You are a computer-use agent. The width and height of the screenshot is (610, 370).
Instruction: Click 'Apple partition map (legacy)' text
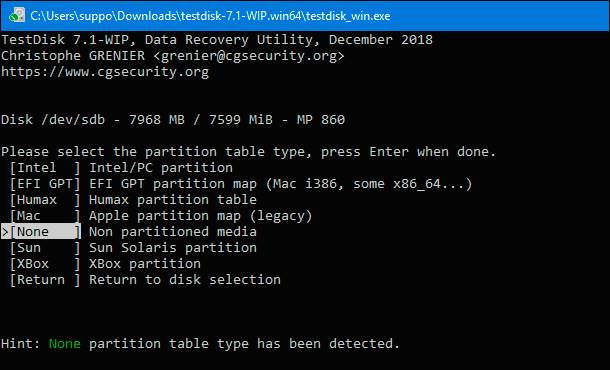click(x=201, y=216)
